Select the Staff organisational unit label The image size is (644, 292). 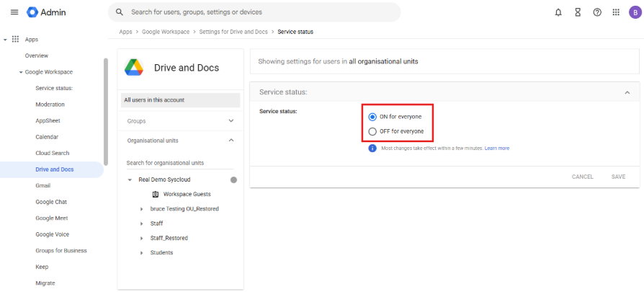pyautogui.click(x=156, y=224)
